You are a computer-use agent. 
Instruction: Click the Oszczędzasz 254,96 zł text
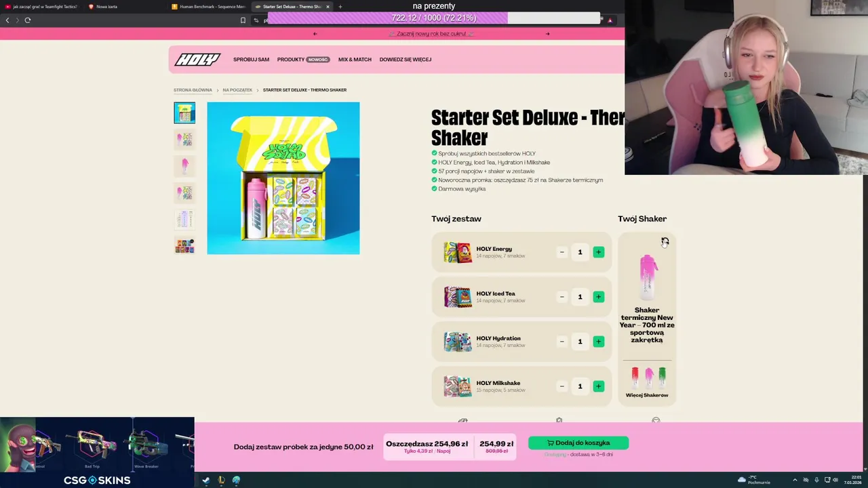click(427, 444)
